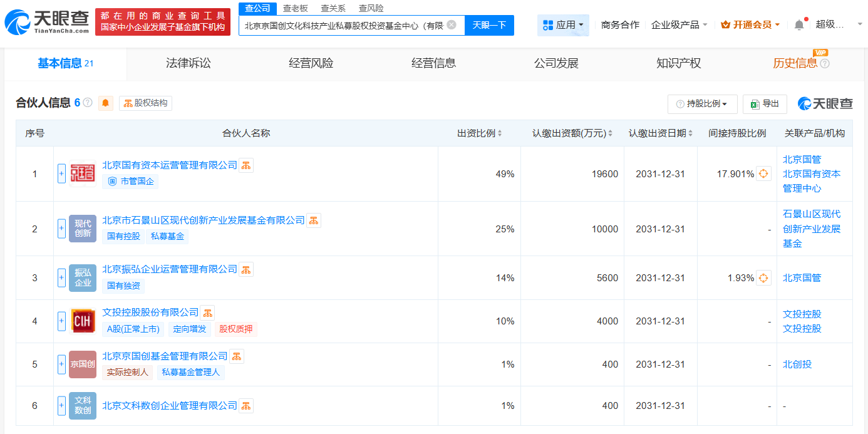Clear the search box with the X icon
Viewport: 868px width, 434px height.
click(x=452, y=25)
